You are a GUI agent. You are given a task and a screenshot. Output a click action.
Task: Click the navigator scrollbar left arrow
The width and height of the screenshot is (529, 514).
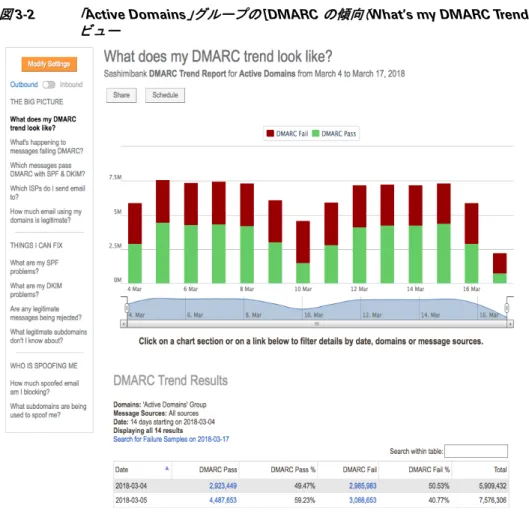coord(124,324)
